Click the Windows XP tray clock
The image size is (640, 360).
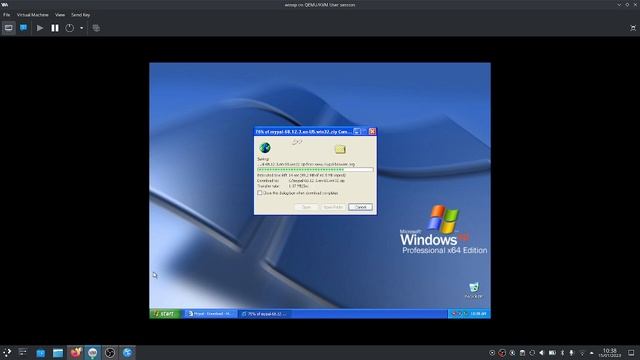point(478,313)
